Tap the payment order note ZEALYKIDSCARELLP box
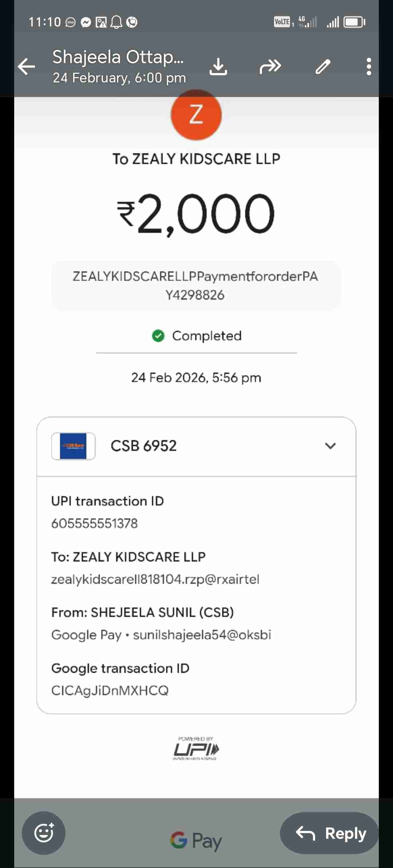Viewport: 393px width, 868px height. point(196,286)
